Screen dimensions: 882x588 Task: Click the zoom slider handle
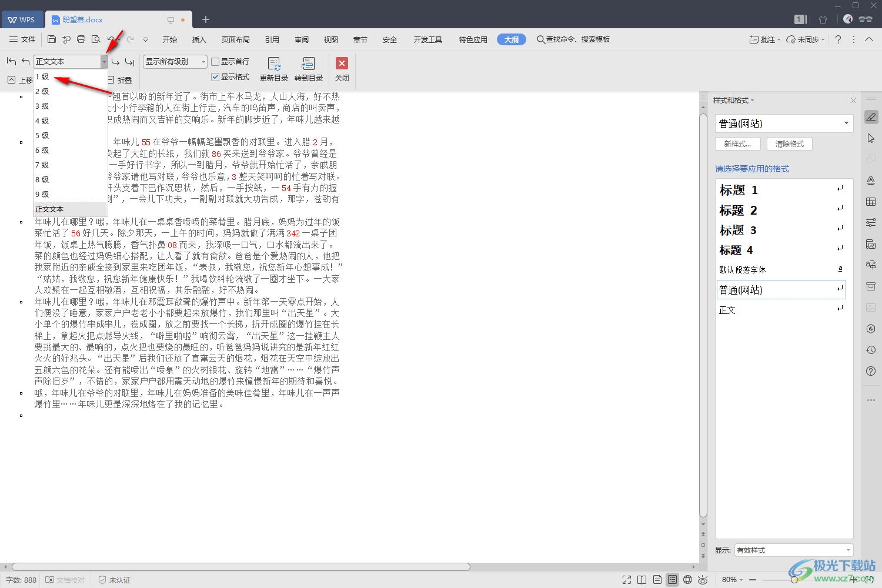[794, 580]
